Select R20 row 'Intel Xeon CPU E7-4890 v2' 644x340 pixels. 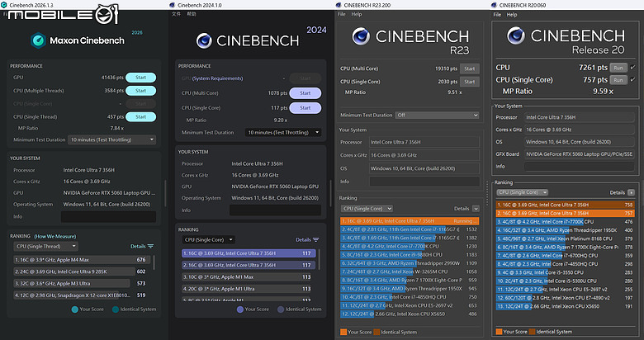click(x=565, y=298)
